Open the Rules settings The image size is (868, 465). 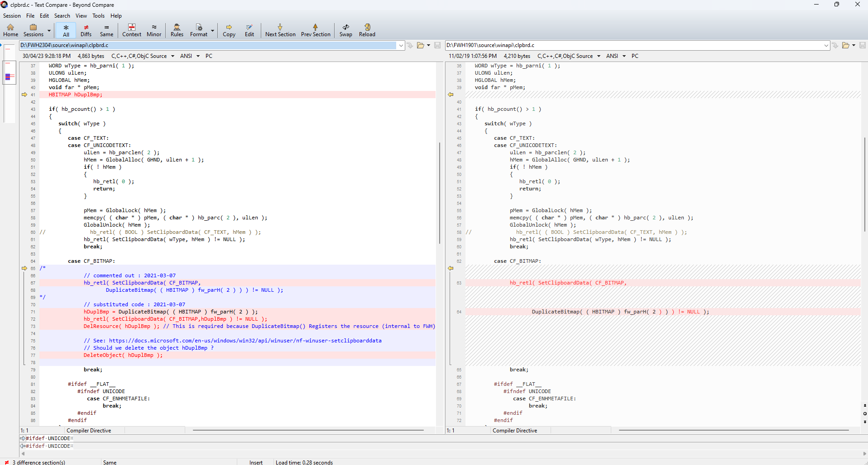click(177, 30)
